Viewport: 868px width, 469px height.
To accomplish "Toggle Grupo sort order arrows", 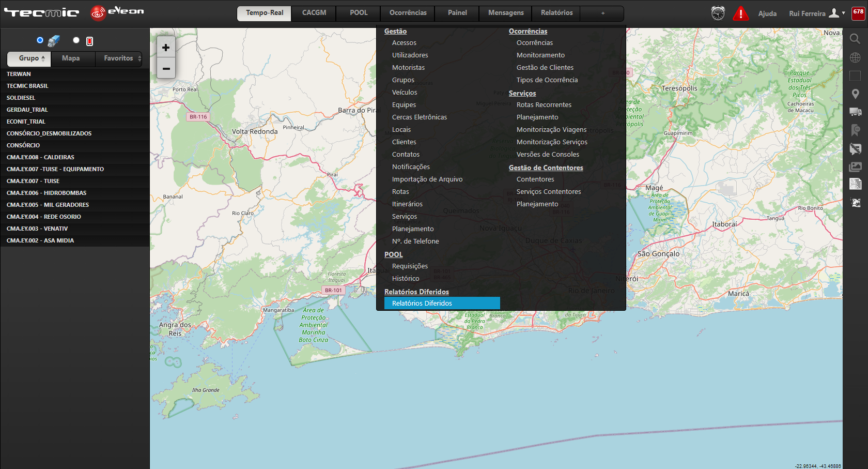I will 43,58.
